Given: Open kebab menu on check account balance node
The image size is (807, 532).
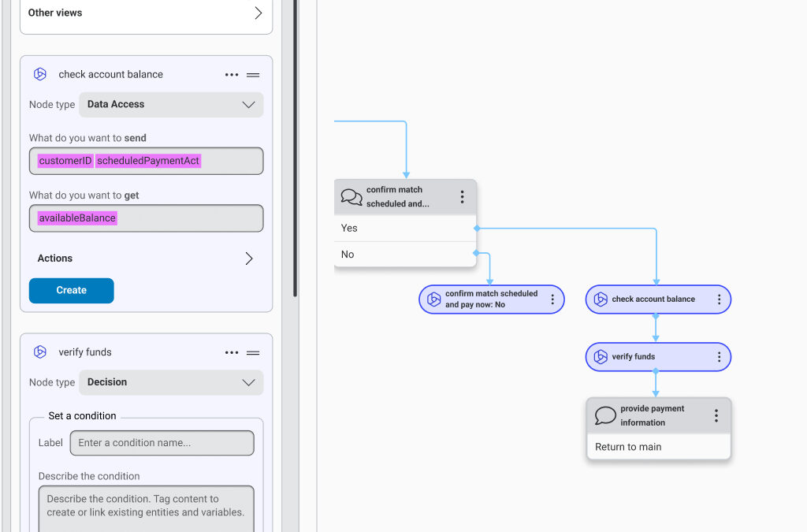Looking at the screenshot, I should (x=719, y=299).
